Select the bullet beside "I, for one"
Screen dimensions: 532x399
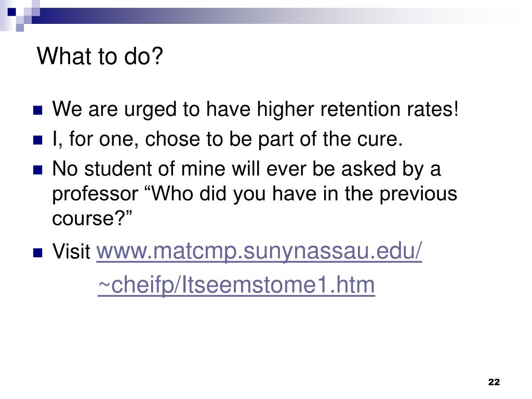(37, 140)
